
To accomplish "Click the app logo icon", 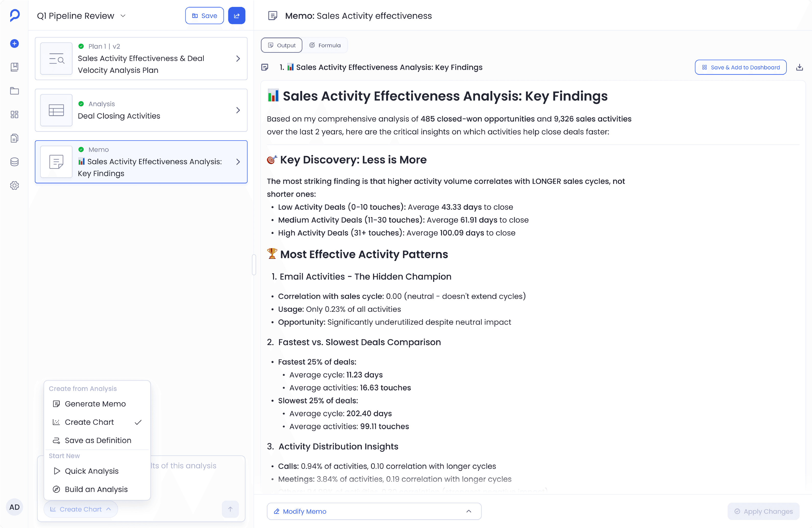I will coord(15,15).
